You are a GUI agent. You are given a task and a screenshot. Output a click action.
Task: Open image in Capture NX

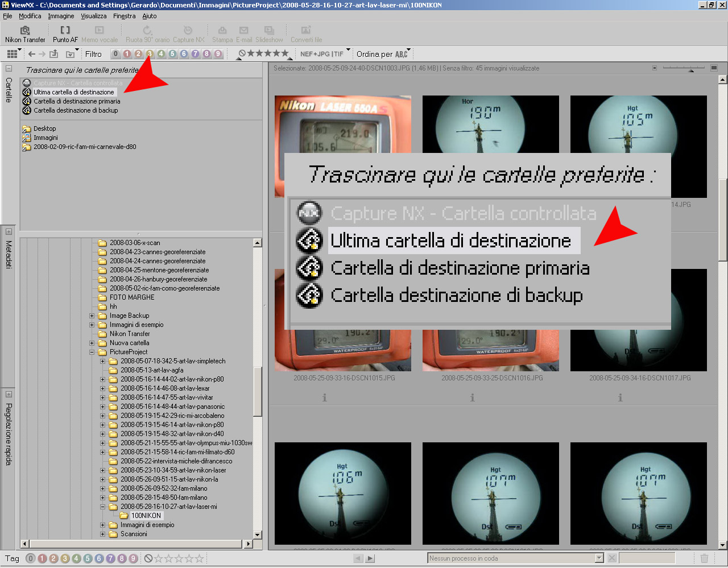(x=188, y=35)
